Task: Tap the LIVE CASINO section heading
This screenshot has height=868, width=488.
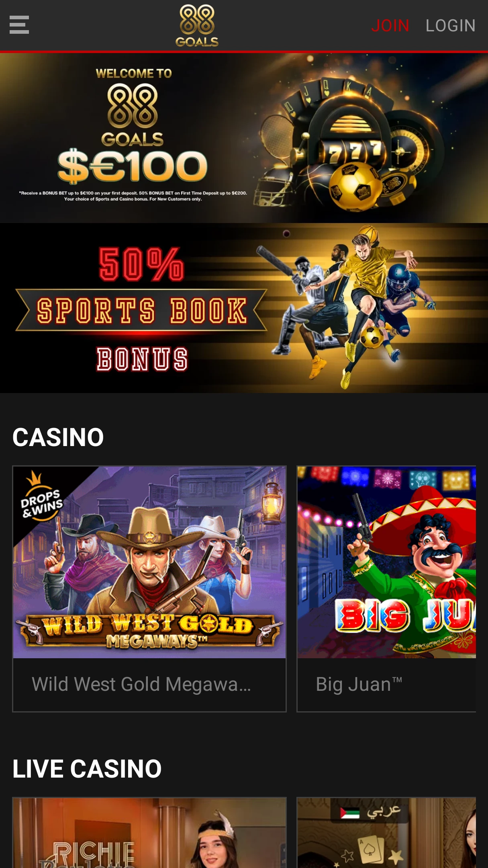Action: click(87, 769)
